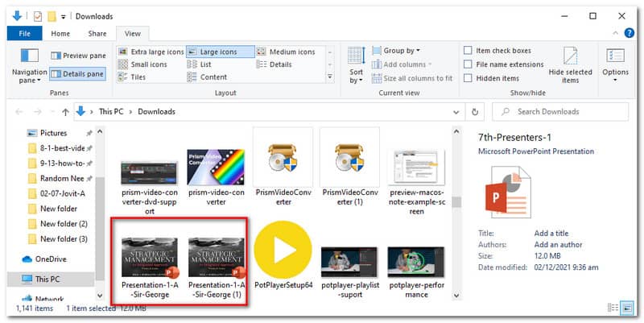The width and height of the screenshot is (644, 323).
Task: Turn off the Details pane
Action: point(77,74)
